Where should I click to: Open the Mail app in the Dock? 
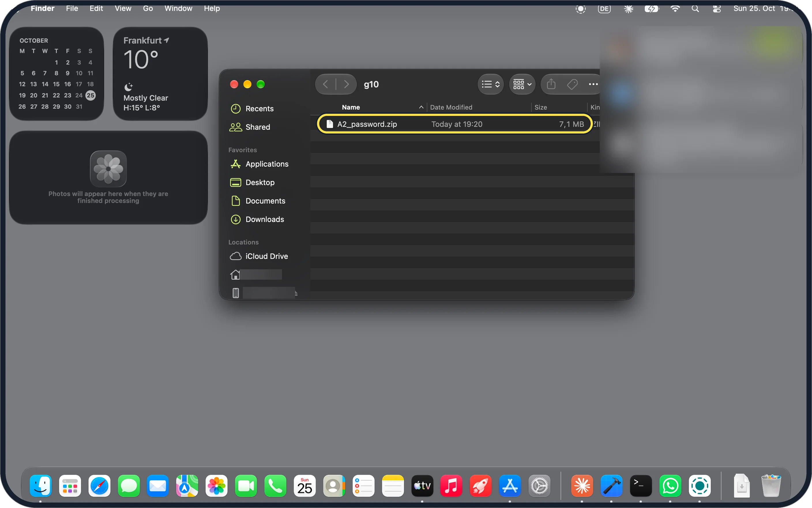(158, 486)
